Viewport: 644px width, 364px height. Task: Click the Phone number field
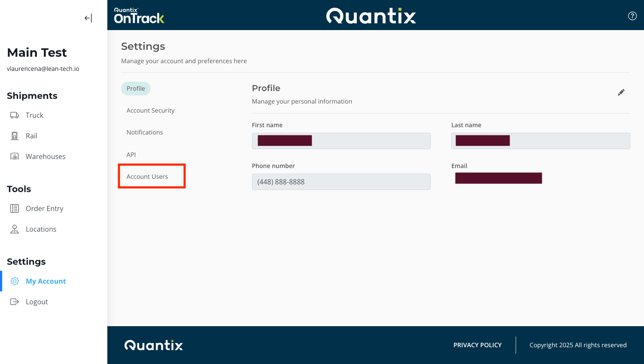coord(341,181)
